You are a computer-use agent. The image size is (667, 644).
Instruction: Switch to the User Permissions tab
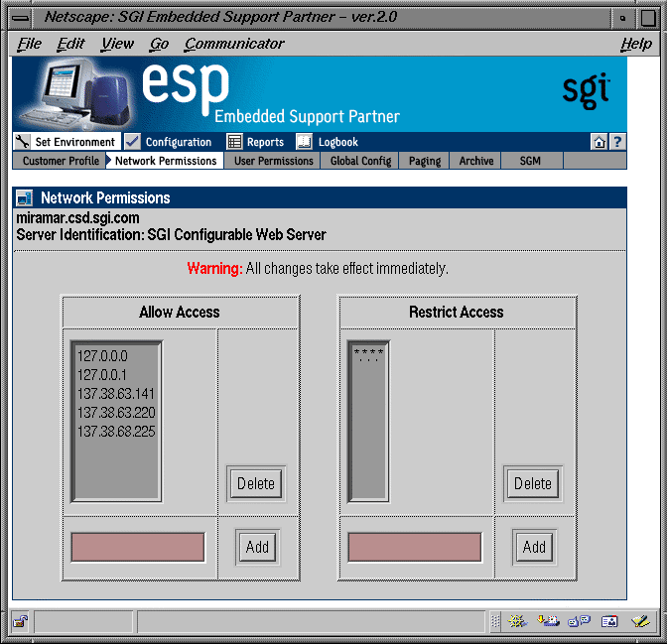point(273,161)
